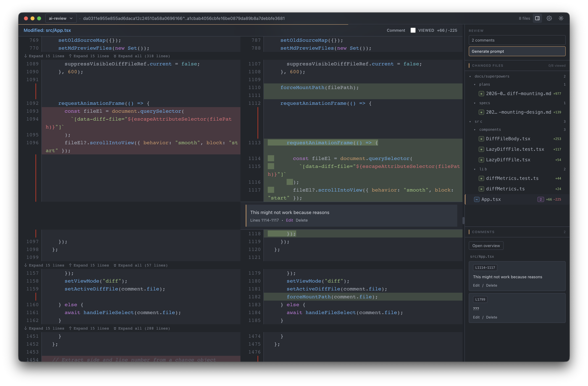This screenshot has width=588, height=386.
Task: Open the comments overview
Action: [x=486, y=246]
